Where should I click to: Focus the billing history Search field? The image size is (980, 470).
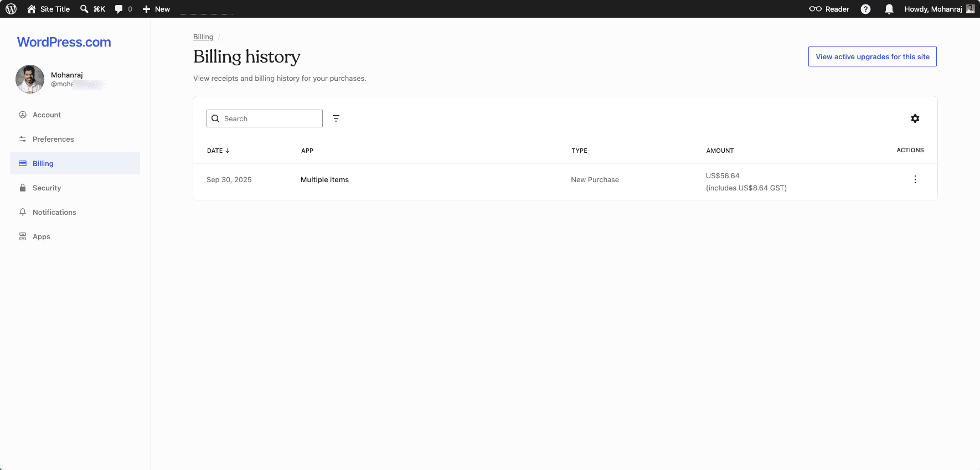pos(265,118)
